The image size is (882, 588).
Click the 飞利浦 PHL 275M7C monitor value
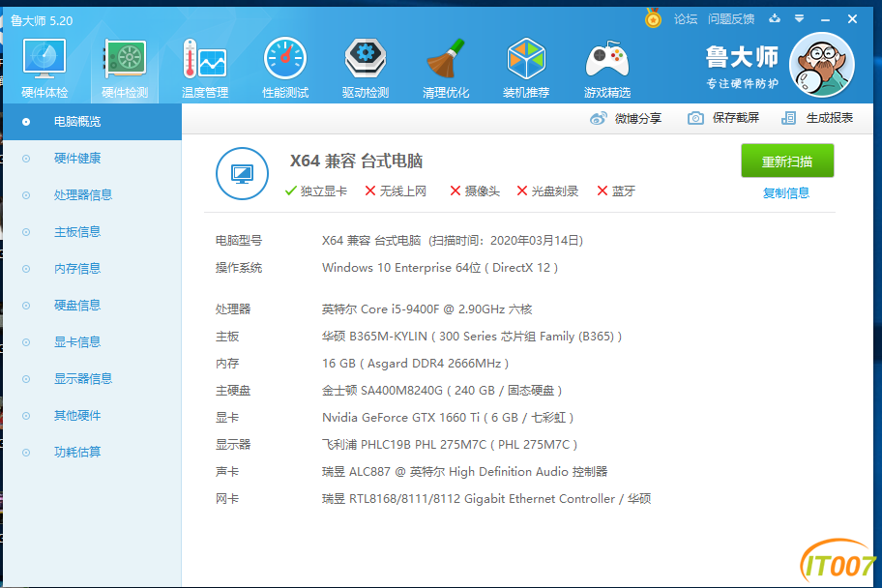[450, 445]
